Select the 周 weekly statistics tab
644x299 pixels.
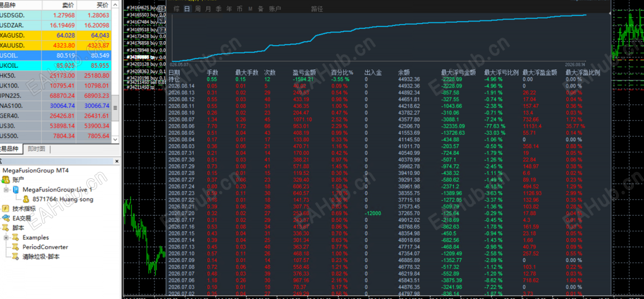pyautogui.click(x=197, y=9)
